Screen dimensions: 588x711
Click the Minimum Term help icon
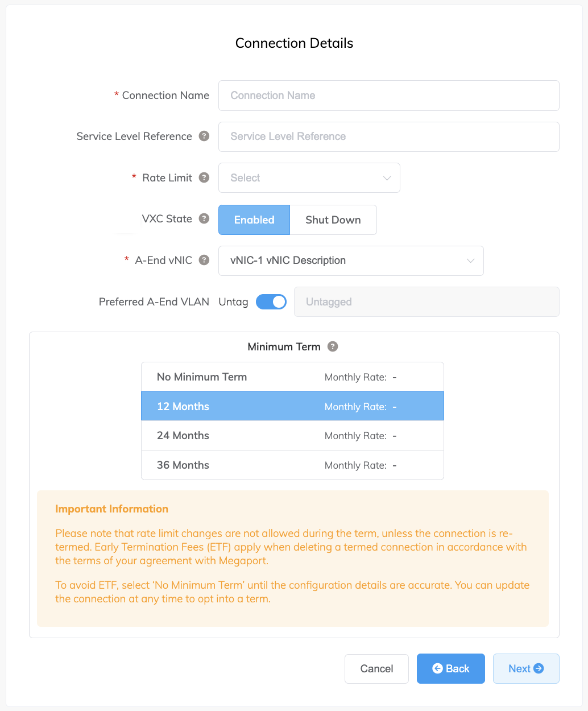coord(333,346)
